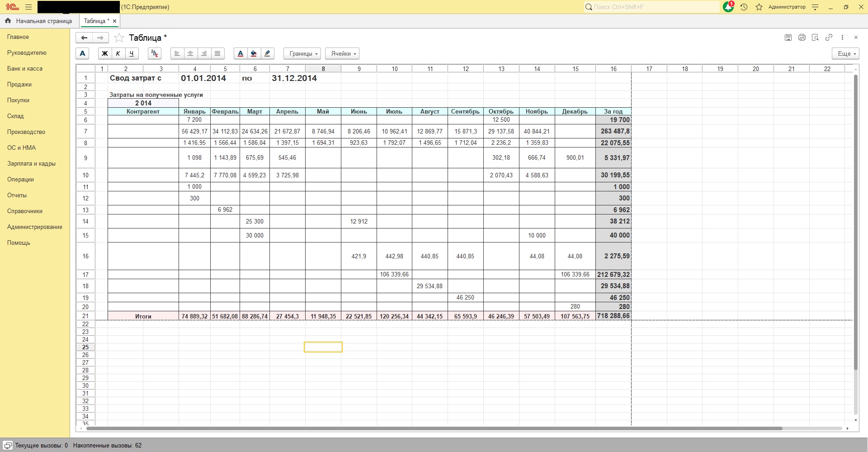Open the ОС и НМА section
868x452 pixels.
21,148
